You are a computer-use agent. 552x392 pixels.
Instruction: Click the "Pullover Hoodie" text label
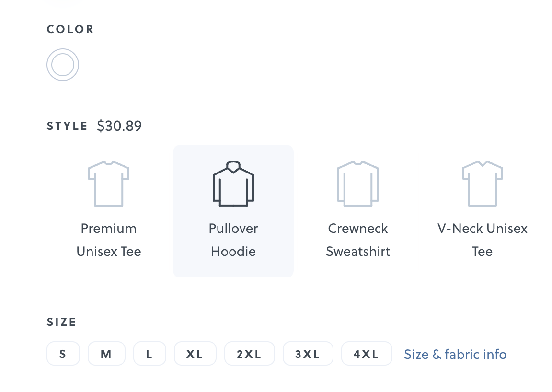pos(233,240)
